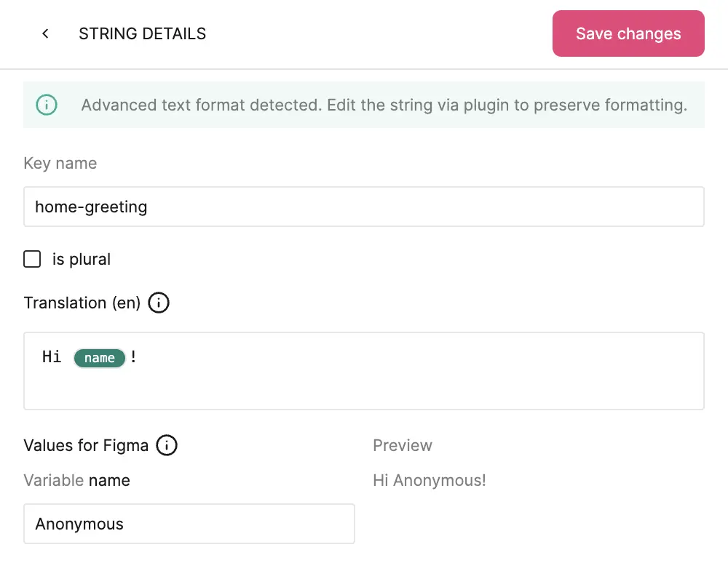Viewport: 728px width, 563px height.
Task: Click the info icon in the format warning banner
Action: coord(47,104)
